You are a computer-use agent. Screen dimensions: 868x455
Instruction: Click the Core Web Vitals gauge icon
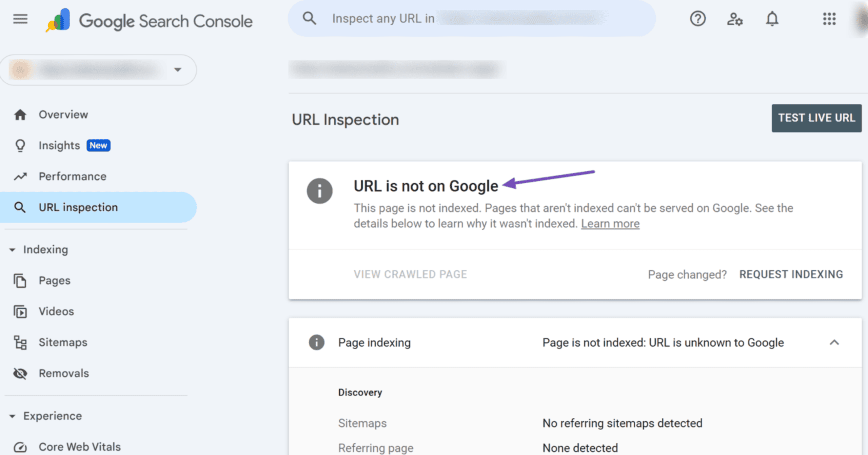click(x=20, y=447)
